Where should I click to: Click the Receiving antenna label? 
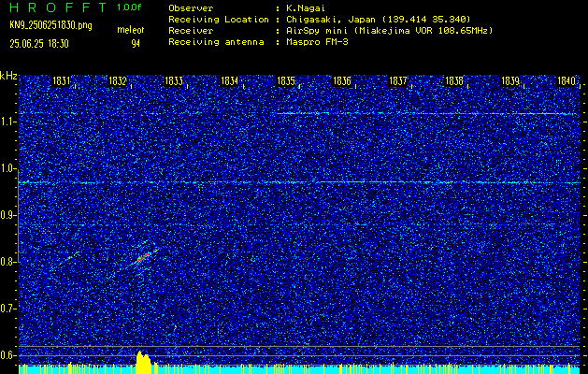[216, 42]
